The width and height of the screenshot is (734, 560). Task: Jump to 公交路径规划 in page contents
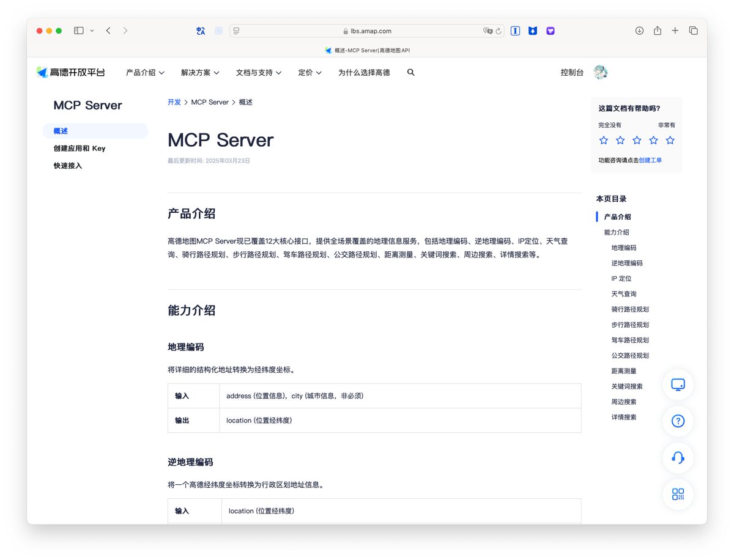pos(630,355)
